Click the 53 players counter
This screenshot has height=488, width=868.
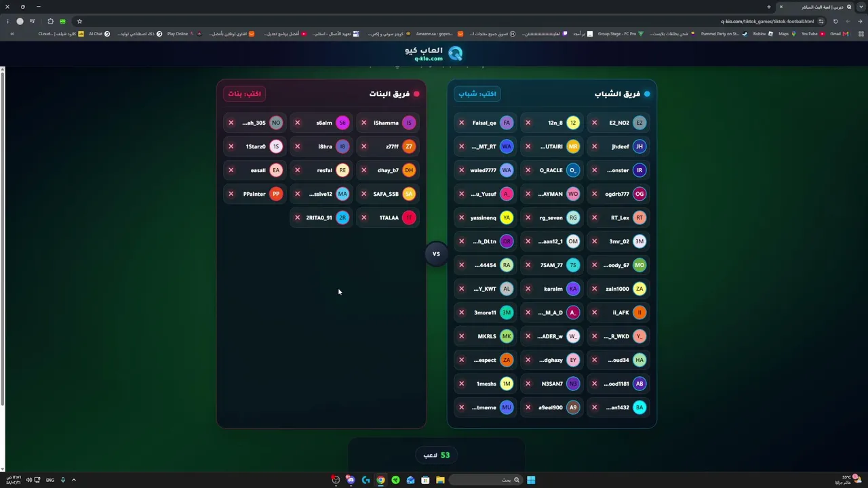pyautogui.click(x=437, y=455)
